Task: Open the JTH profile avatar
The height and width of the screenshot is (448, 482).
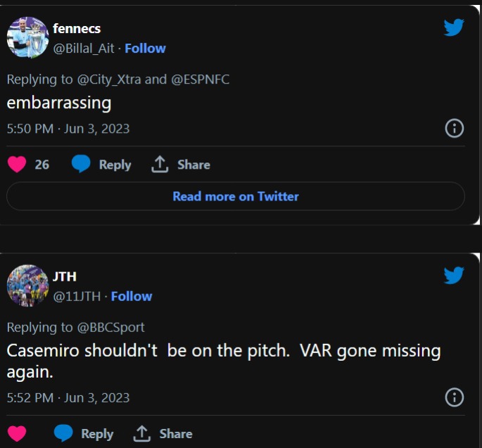Action: (27, 285)
